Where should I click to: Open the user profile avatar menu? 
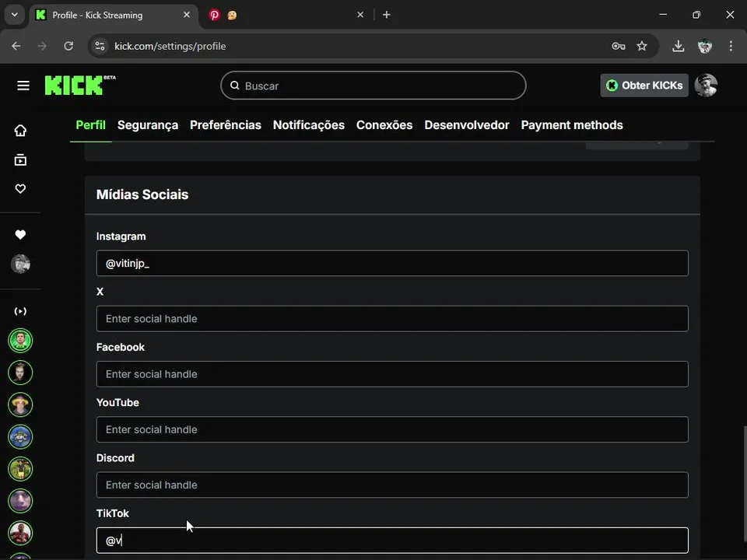click(x=706, y=86)
